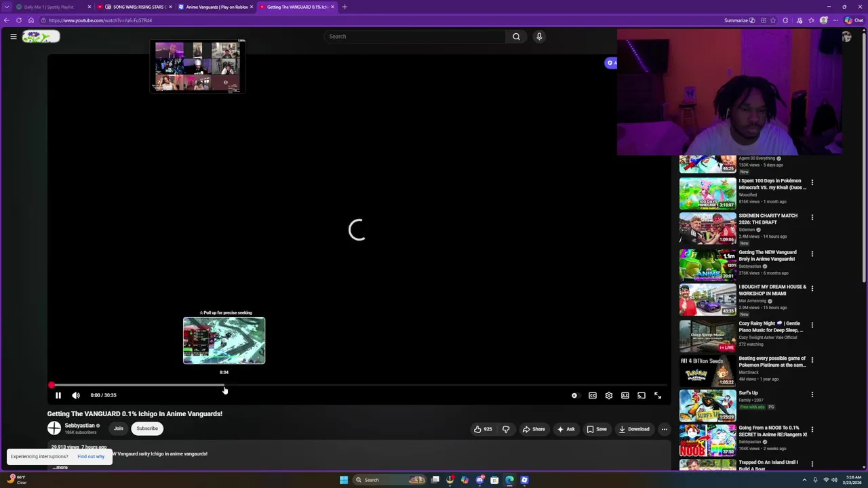Screen dimensions: 868x488
Task: Open the more actions menu beside Download
Action: point(665,429)
